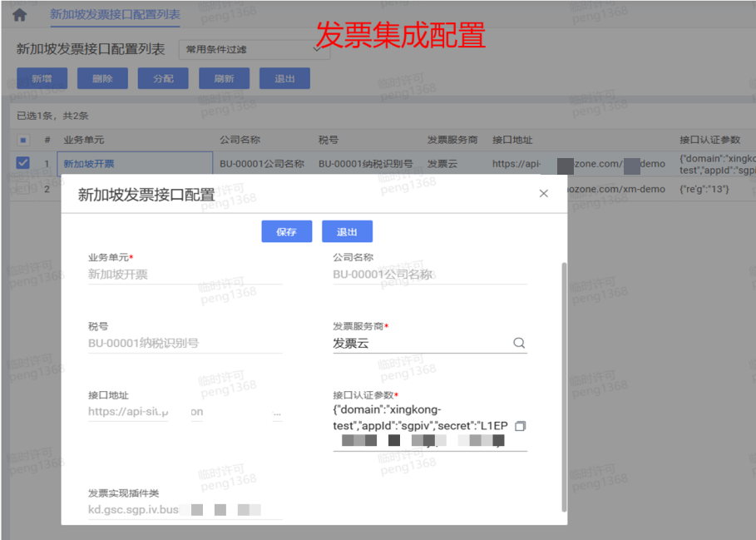Refresh the list with the 刷新 button
The width and height of the screenshot is (756, 540).
(224, 78)
